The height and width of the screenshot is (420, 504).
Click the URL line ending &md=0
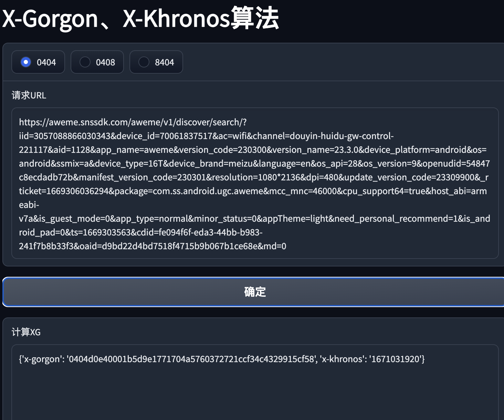click(153, 246)
